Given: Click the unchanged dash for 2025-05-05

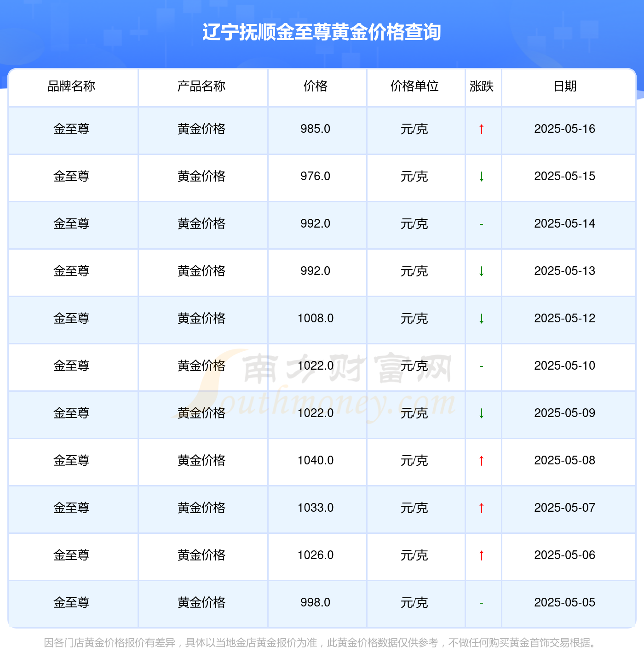Looking at the screenshot, I should [481, 603].
